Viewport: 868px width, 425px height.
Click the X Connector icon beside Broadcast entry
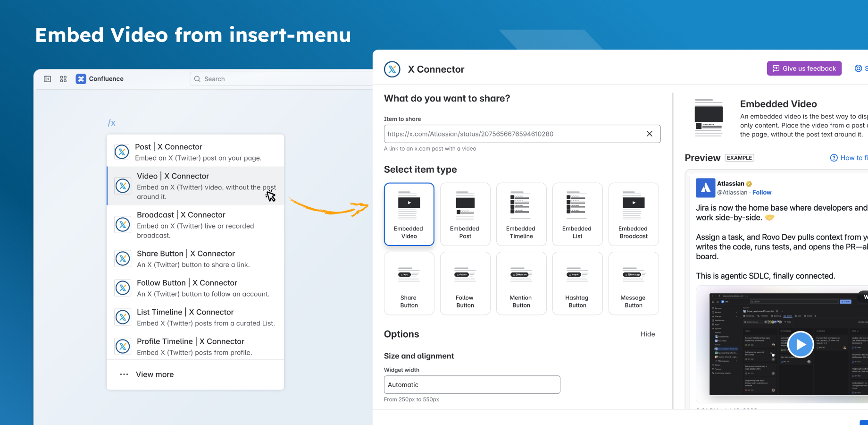(123, 224)
